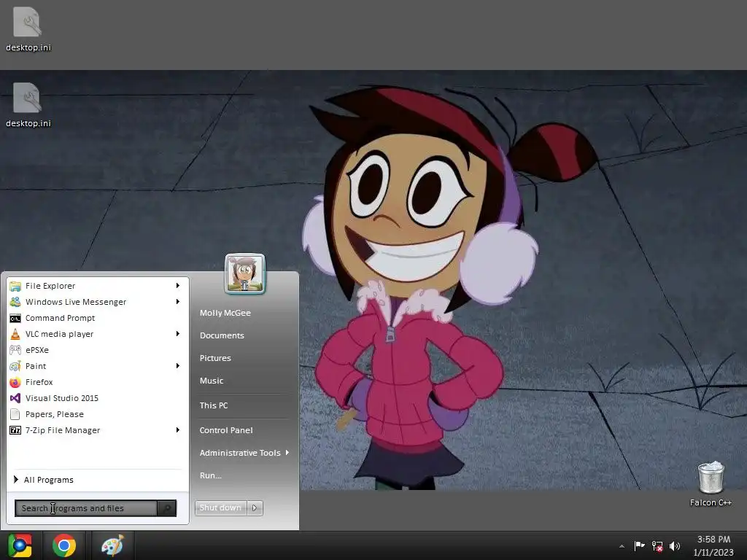This screenshot has width=747, height=560.
Task: Open Paint from the taskbar
Action: 112,545
